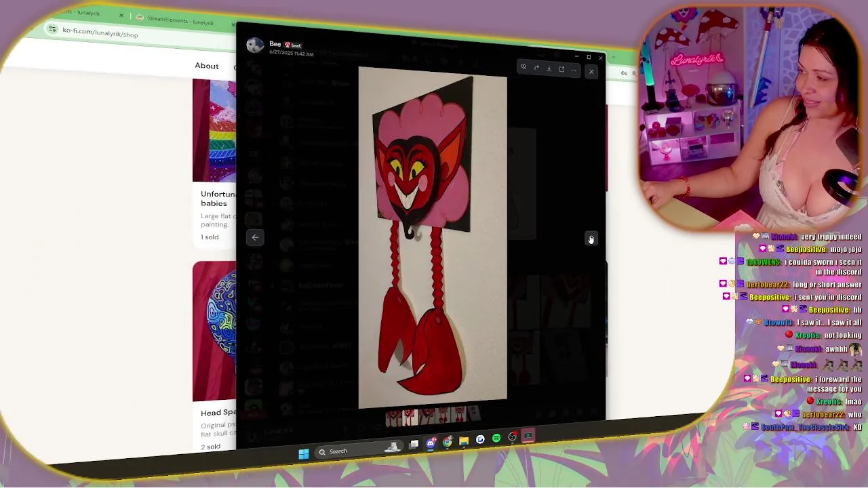Open the Unfortunate babies shop item title
This screenshot has height=488, width=868.
point(218,199)
